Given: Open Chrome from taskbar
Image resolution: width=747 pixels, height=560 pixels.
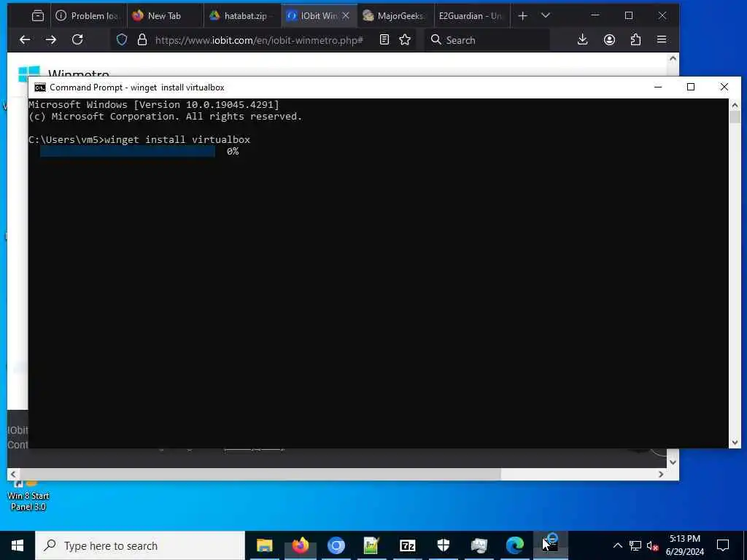Looking at the screenshot, I should coord(336,545).
